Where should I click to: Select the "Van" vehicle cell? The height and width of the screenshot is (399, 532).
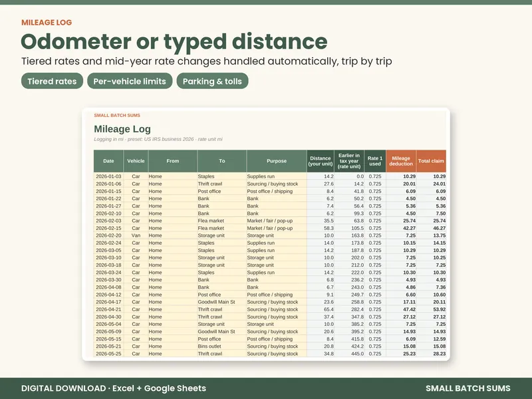point(136,235)
